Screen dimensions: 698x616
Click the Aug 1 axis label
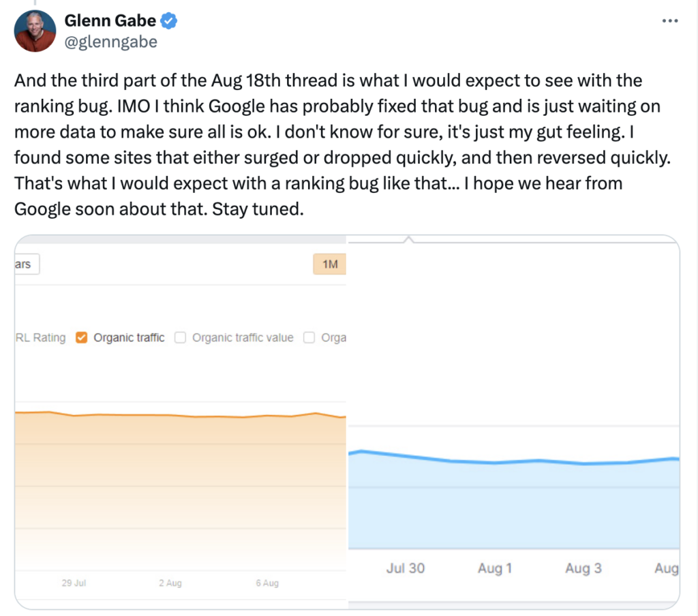[x=494, y=568]
